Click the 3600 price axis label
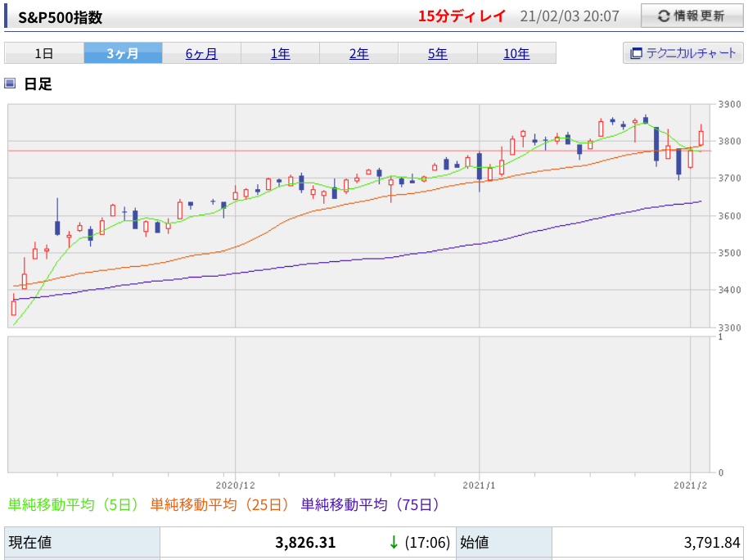This screenshot has width=748, height=560. pos(729,216)
